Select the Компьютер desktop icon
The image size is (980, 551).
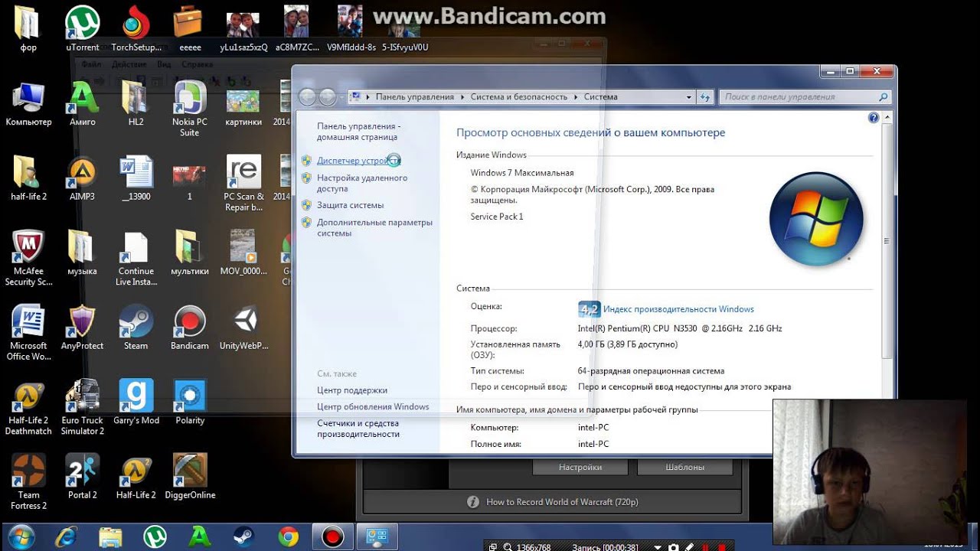(x=29, y=103)
